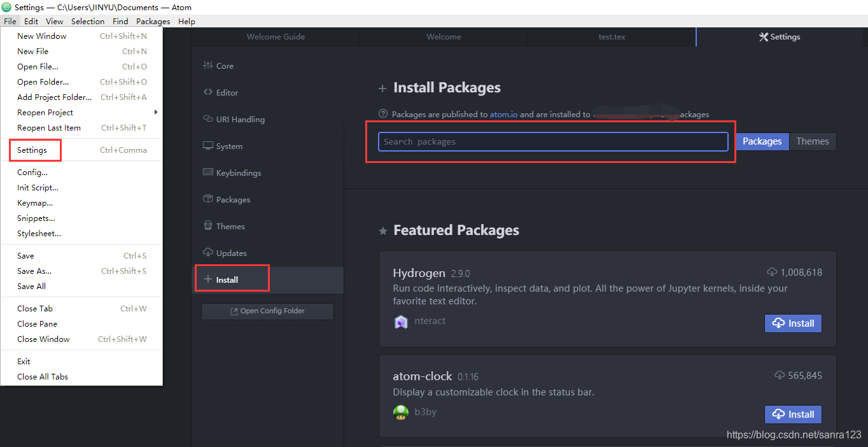Choose Reopen Last Item menu item
This screenshot has width=868, height=447.
tap(81, 128)
